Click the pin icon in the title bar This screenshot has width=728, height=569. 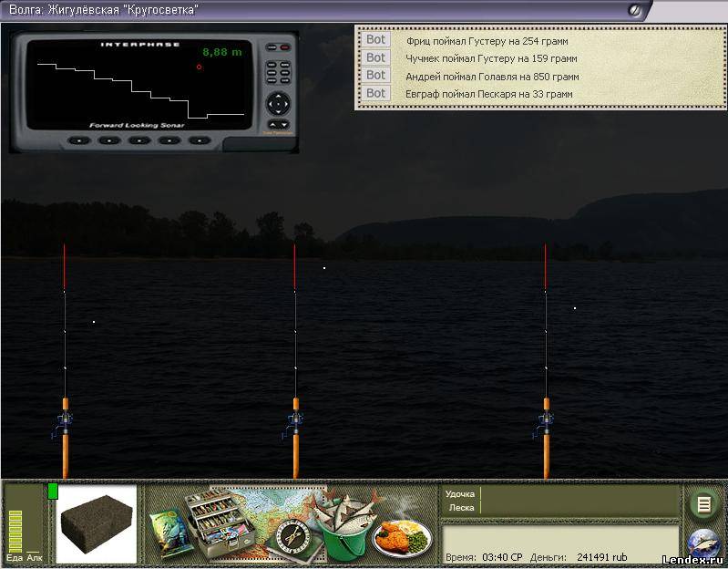click(634, 10)
